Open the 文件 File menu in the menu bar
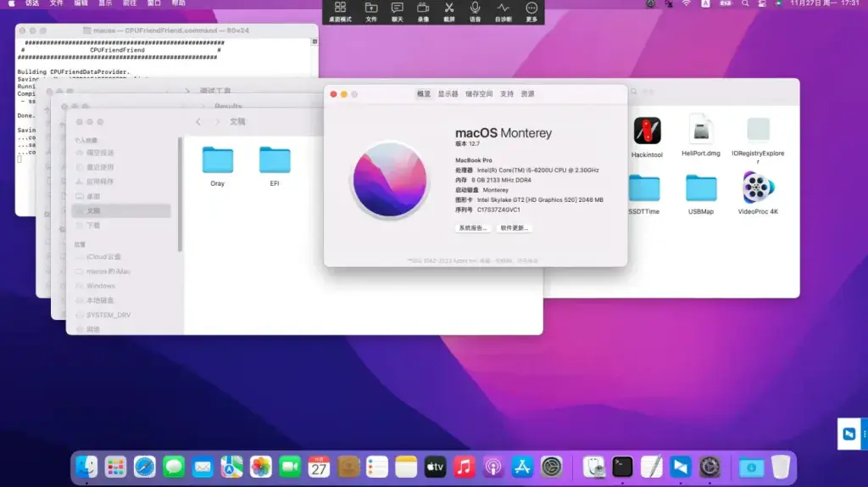Image resolution: width=868 pixels, height=487 pixels. [x=57, y=3]
